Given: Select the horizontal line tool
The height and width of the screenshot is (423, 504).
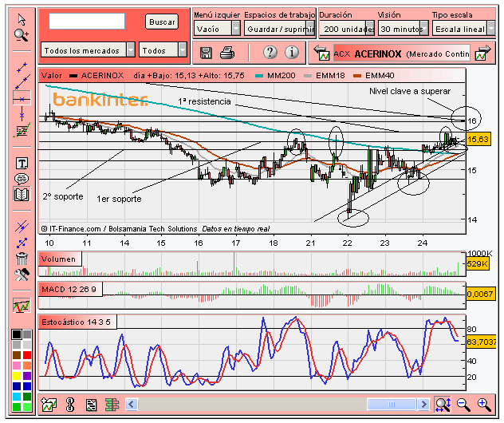Looking at the screenshot, I should click(22, 99).
